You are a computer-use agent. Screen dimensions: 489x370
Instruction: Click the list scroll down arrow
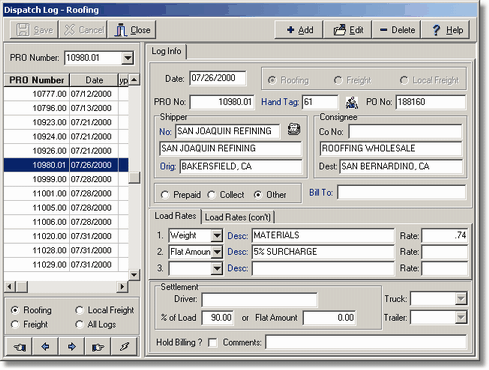pos(134,275)
